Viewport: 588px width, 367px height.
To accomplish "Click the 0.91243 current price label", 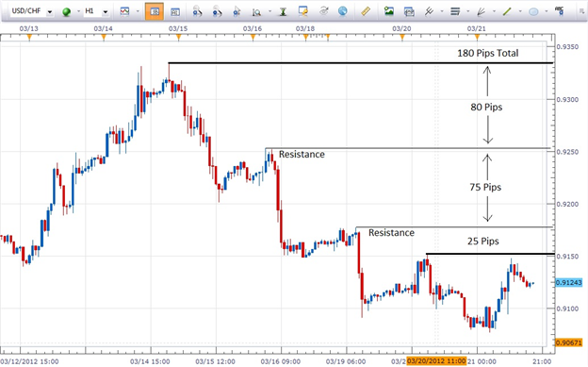I will tap(569, 282).
